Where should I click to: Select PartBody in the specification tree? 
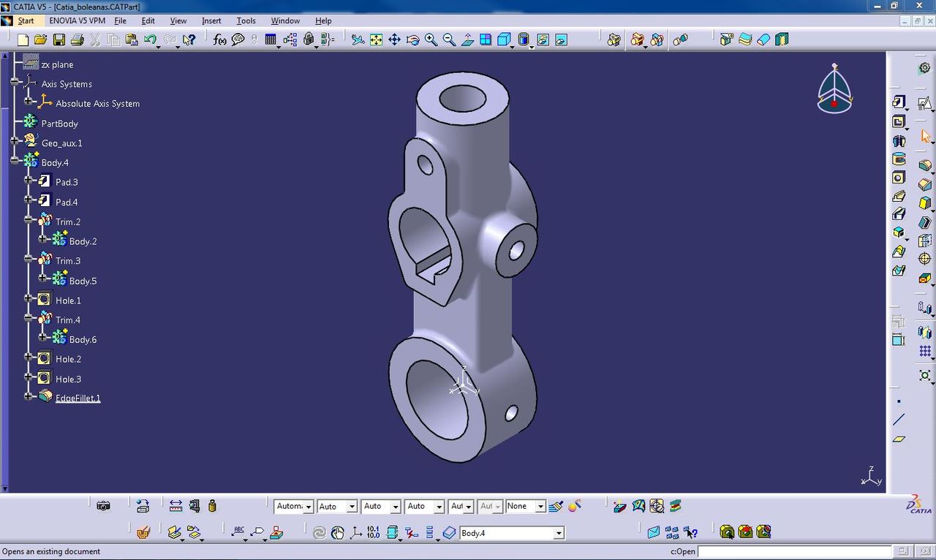(x=59, y=124)
